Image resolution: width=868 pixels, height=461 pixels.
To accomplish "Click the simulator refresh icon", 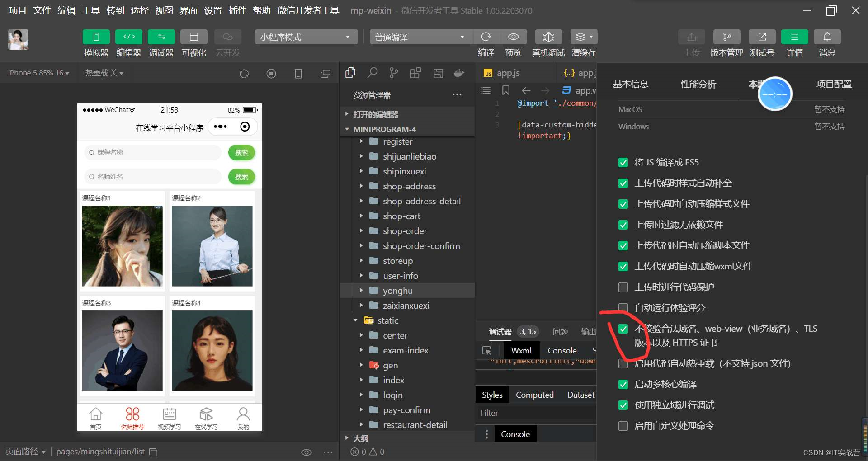I will coord(244,74).
